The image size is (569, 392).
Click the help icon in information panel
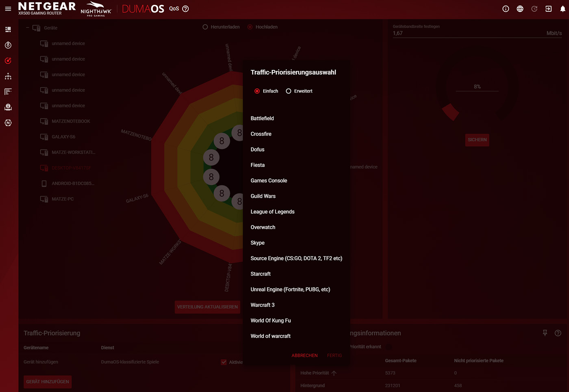tap(558, 333)
